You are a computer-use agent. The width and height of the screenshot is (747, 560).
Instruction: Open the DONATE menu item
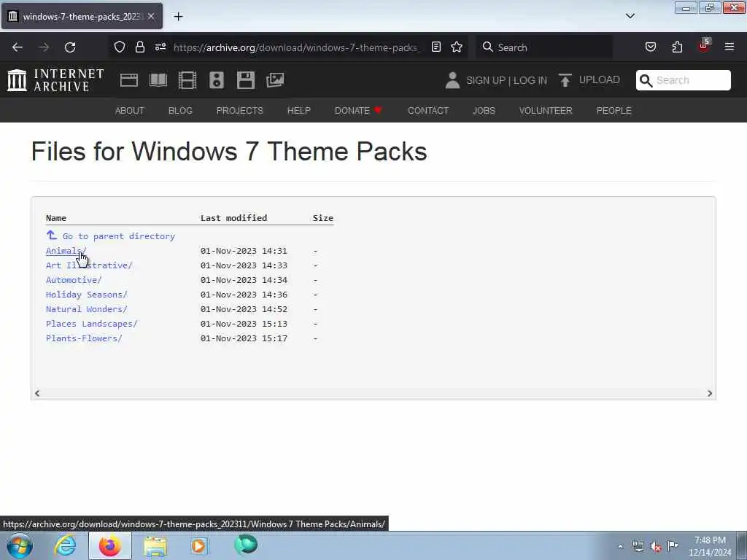tap(358, 111)
